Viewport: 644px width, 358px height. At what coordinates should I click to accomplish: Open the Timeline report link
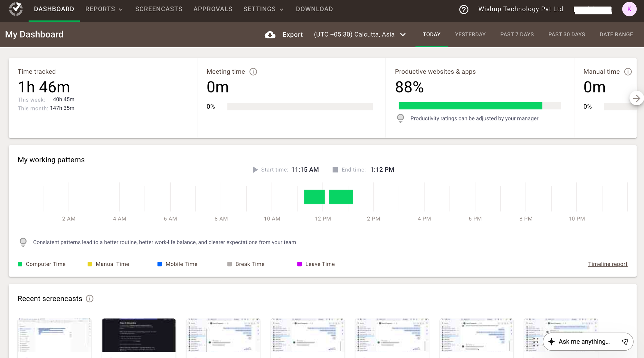(608, 264)
